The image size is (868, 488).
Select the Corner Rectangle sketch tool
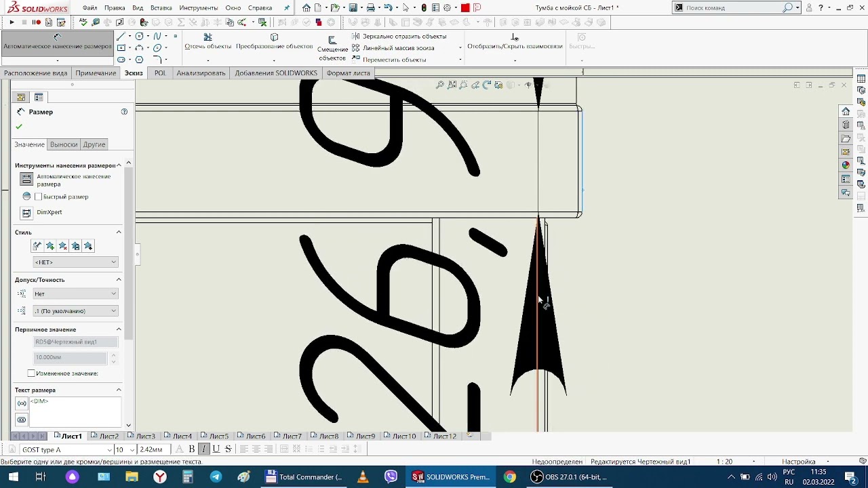tap(121, 48)
